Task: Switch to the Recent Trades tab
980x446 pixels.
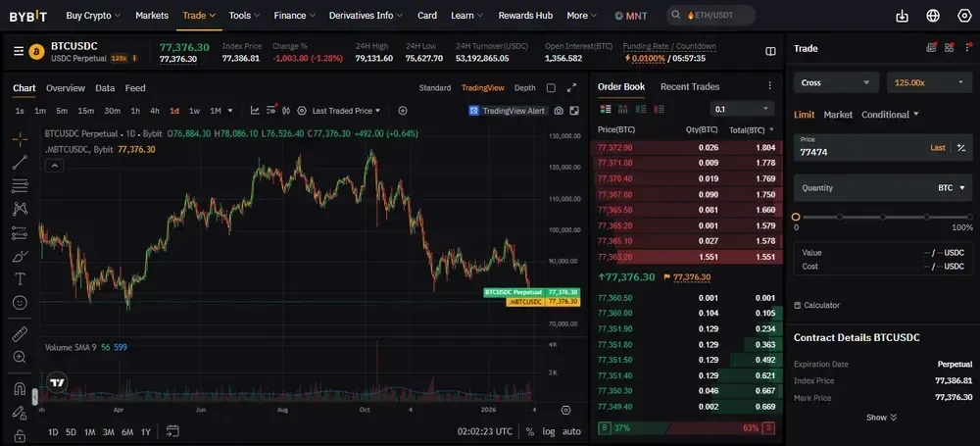Action: 689,86
